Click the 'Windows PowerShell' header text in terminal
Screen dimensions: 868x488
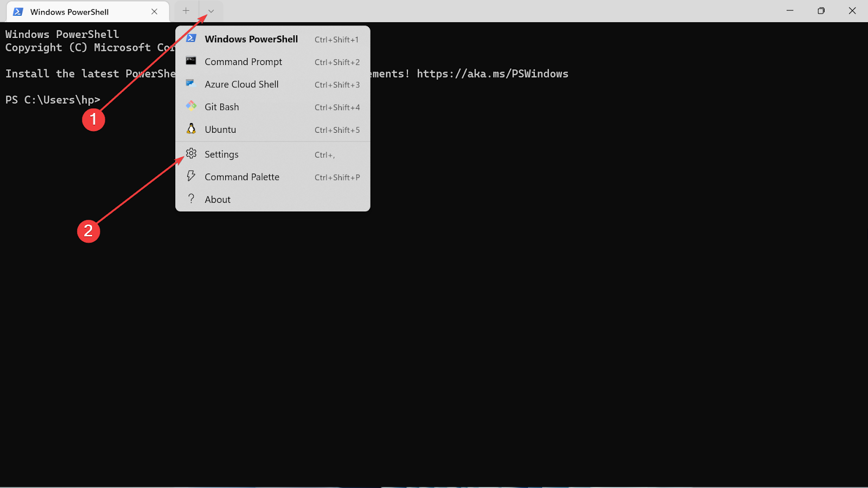coord(62,34)
